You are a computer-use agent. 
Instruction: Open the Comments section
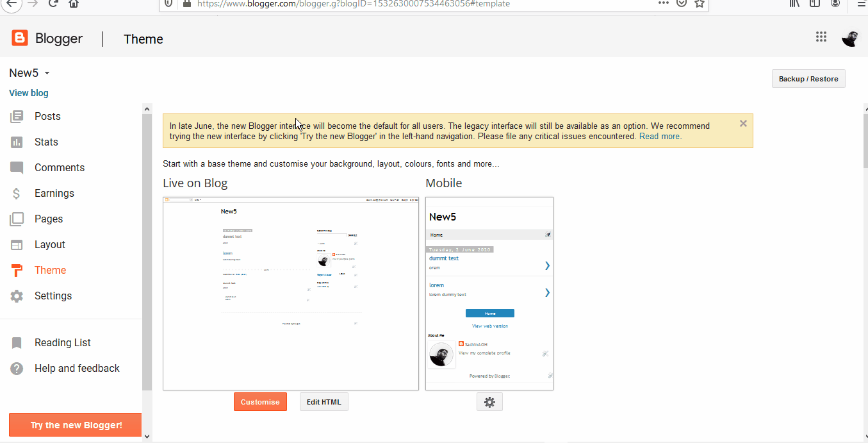click(x=60, y=168)
